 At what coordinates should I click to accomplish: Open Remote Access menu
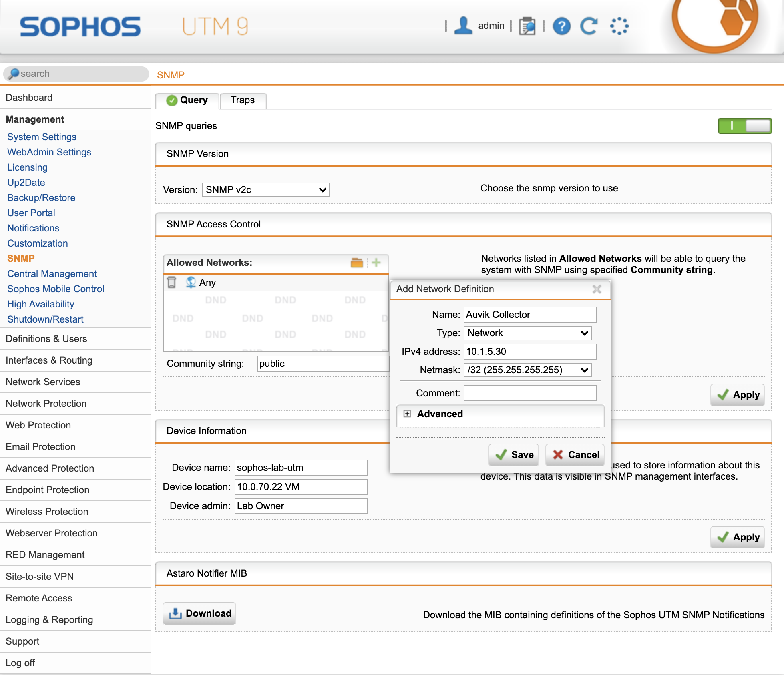pos(75,598)
